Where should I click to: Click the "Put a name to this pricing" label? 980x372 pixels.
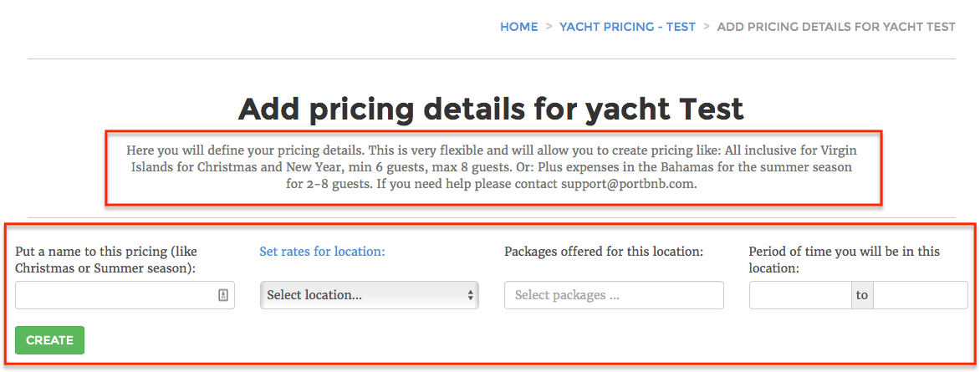pyautogui.click(x=107, y=259)
